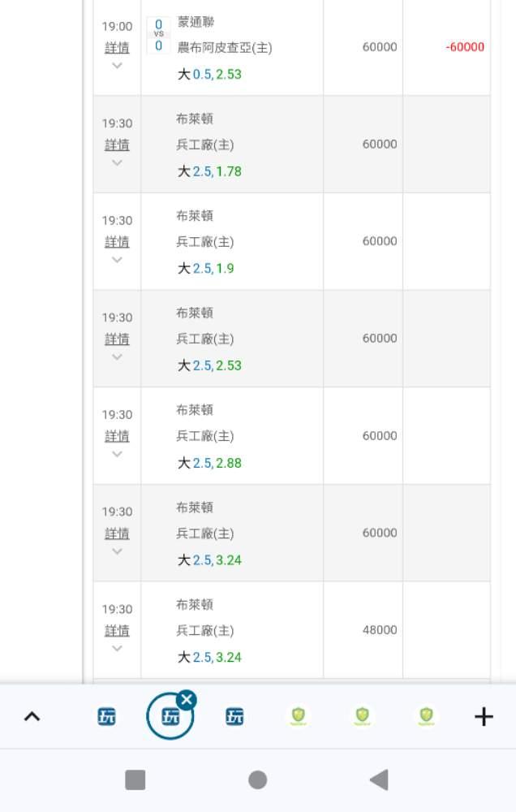Open the second green shield tab

[x=363, y=716]
